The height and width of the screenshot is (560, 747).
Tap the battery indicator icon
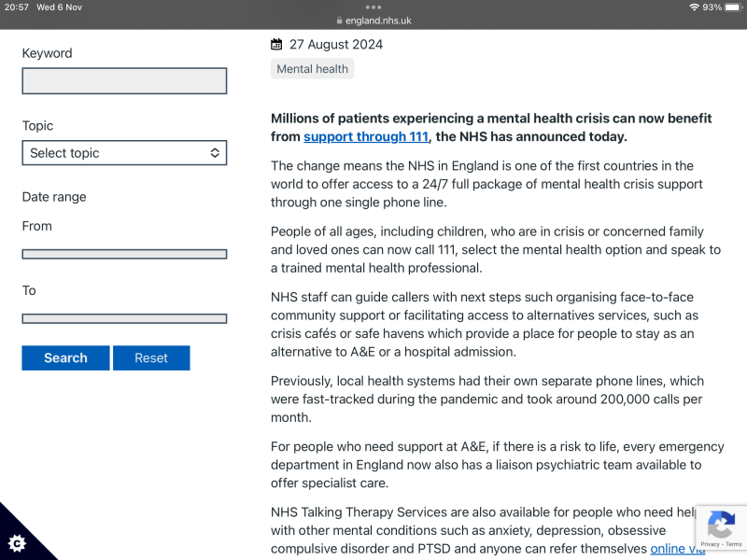732,7
